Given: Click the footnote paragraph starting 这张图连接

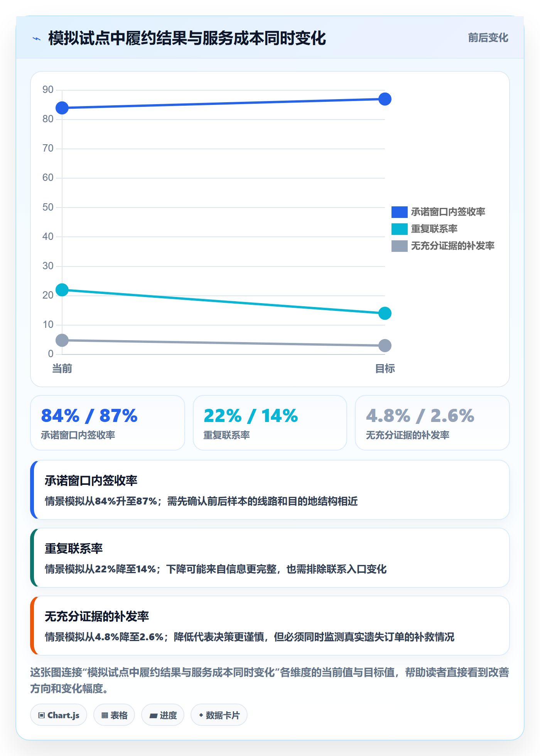Looking at the screenshot, I should [270, 680].
